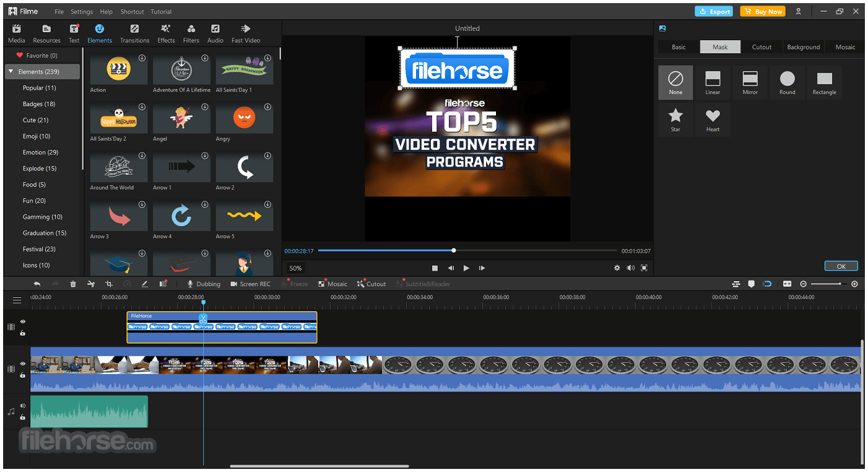Seek using the preview progress bar
Screen dimensions: 868x472
[467, 250]
